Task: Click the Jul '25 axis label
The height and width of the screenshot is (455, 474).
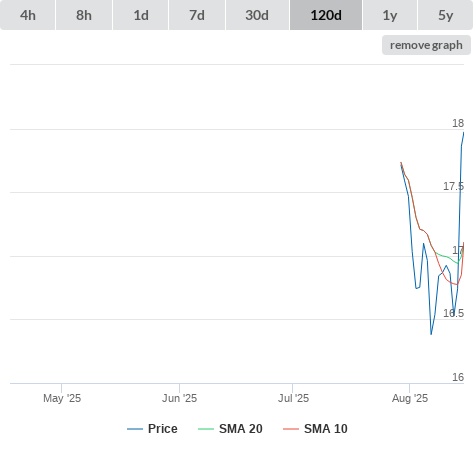Action: click(x=293, y=398)
